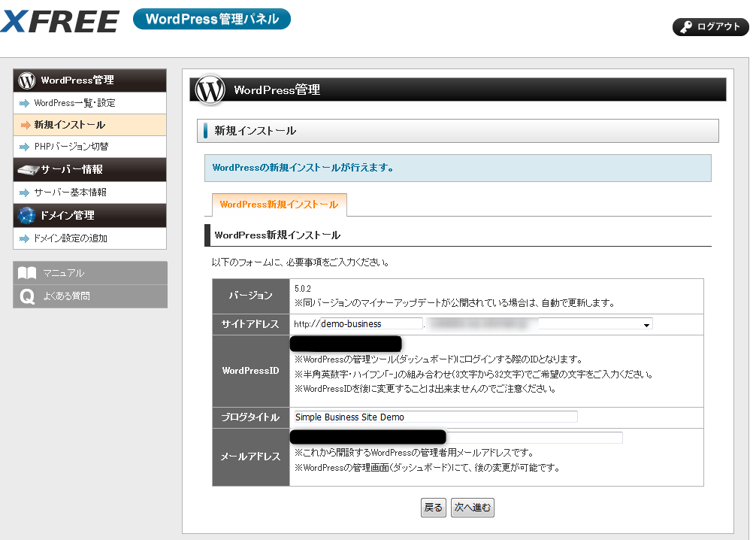
Task: Click the version number 5.0.2 text
Action: tap(303, 289)
